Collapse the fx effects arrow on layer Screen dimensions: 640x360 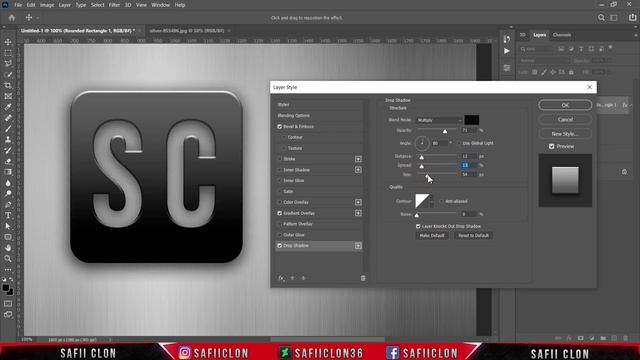pos(631,105)
